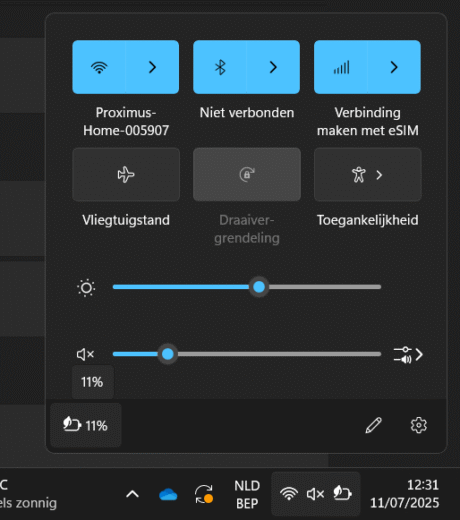Enable Vliegtuigstand airplane mode

point(126,175)
